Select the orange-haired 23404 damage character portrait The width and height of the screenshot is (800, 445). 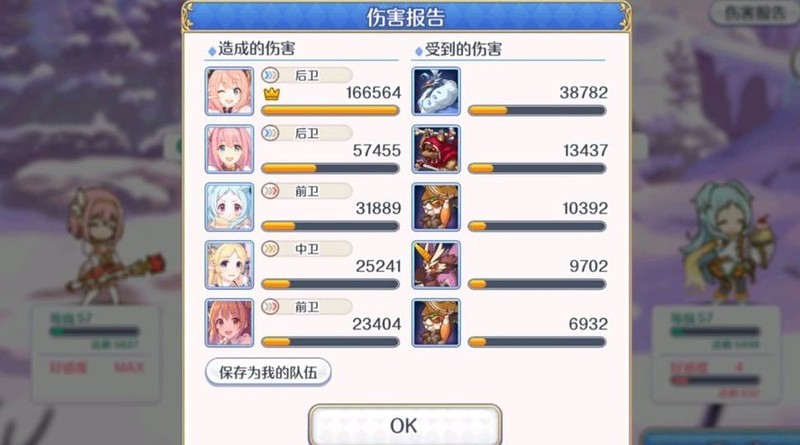click(x=229, y=323)
